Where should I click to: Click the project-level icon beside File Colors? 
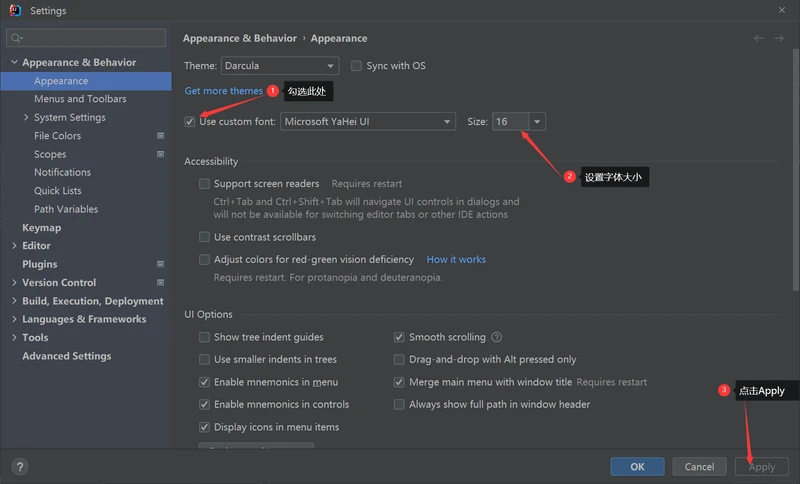[160, 136]
